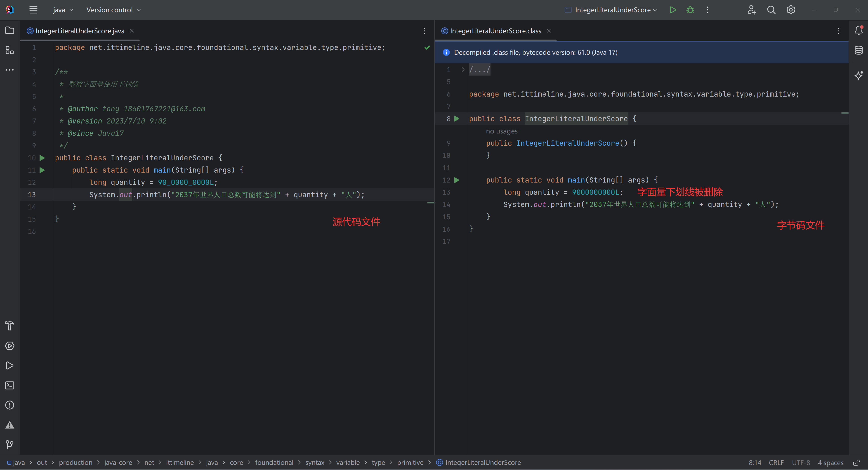
Task: Debug IntegerLiteralUnderScore configuration
Action: click(x=690, y=10)
